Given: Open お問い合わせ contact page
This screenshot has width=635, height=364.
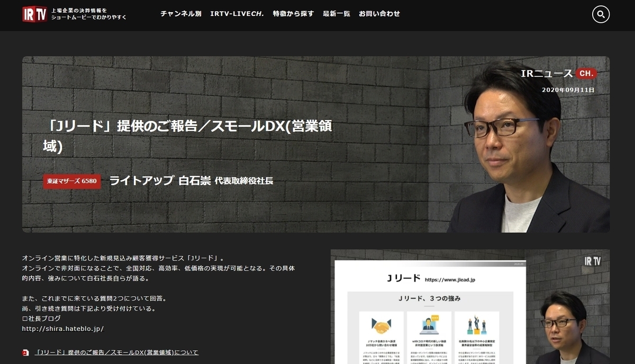Looking at the screenshot, I should (x=379, y=14).
